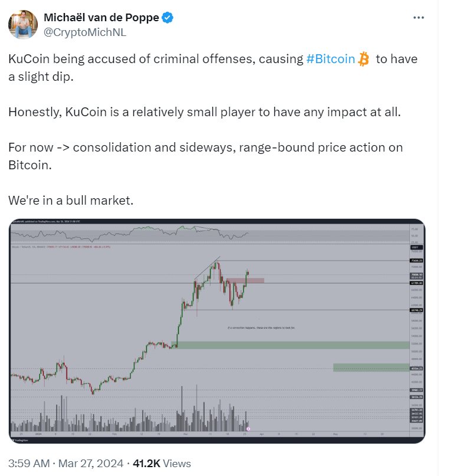Image resolution: width=449 pixels, height=476 pixels.
Task: Click the 67399 price label on axis
Action: point(416,283)
